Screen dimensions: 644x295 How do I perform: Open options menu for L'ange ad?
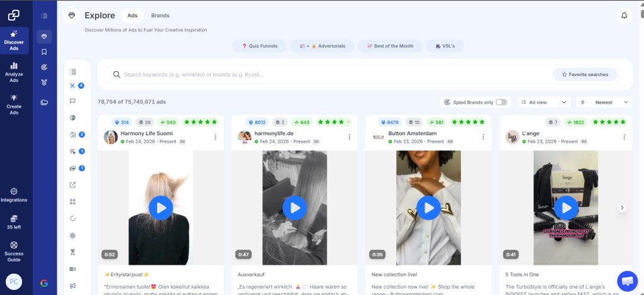(625, 137)
